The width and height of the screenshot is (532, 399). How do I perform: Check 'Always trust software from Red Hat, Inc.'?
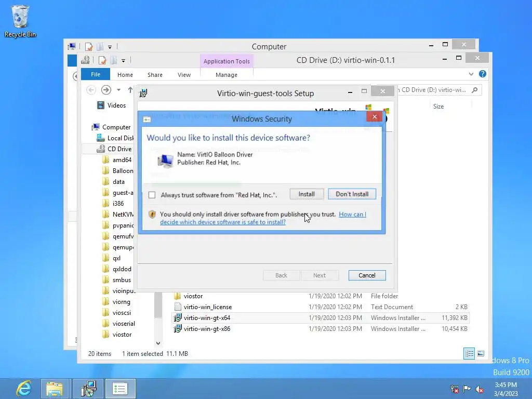pyautogui.click(x=152, y=195)
